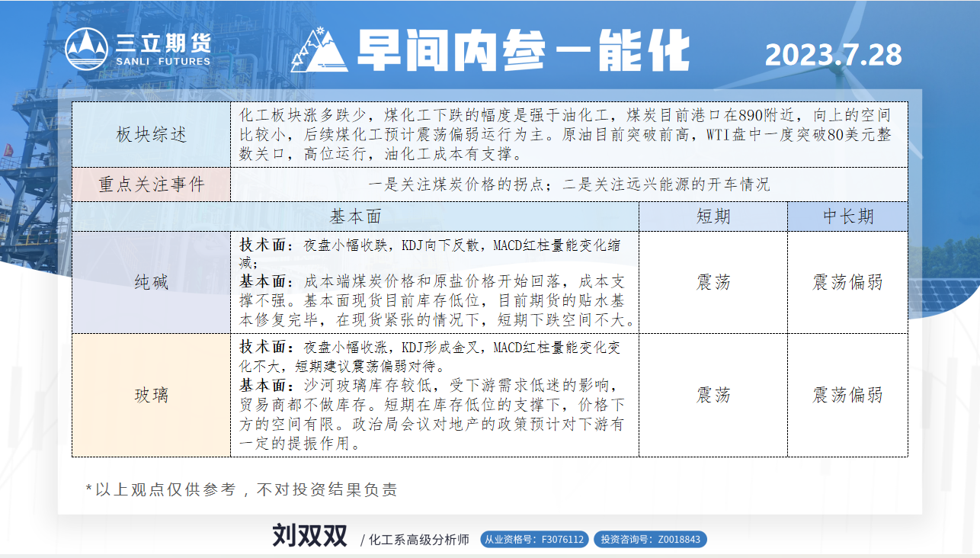Select the 玻璃 product cell

[x=151, y=395]
